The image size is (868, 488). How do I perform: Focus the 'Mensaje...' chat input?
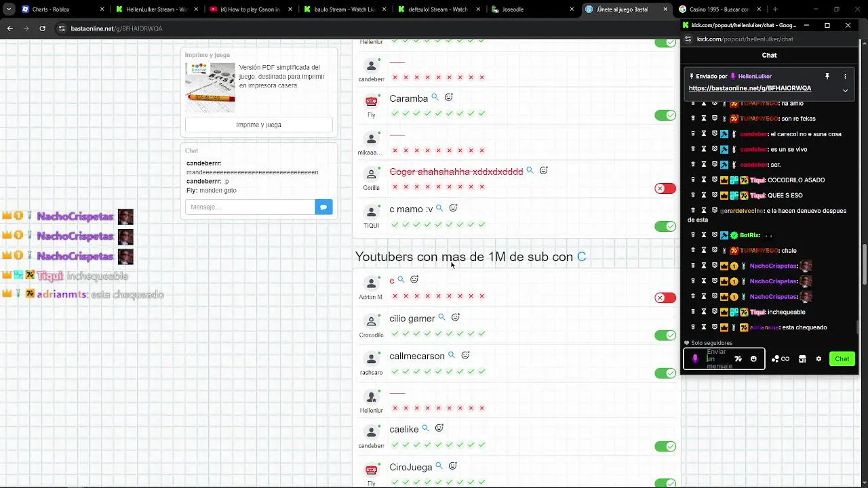(x=250, y=207)
